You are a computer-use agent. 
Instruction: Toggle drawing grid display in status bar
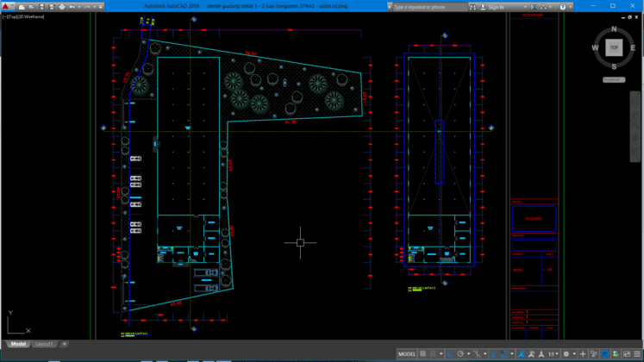click(422, 354)
